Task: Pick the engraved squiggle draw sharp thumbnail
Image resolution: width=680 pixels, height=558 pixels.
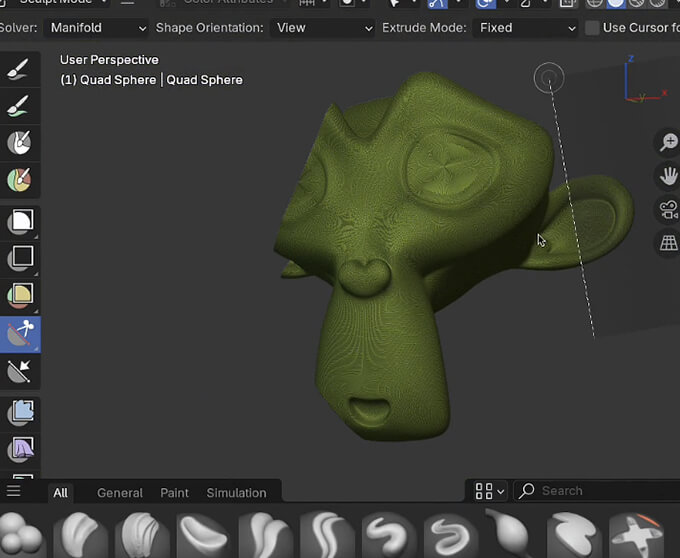Action: click(451, 535)
